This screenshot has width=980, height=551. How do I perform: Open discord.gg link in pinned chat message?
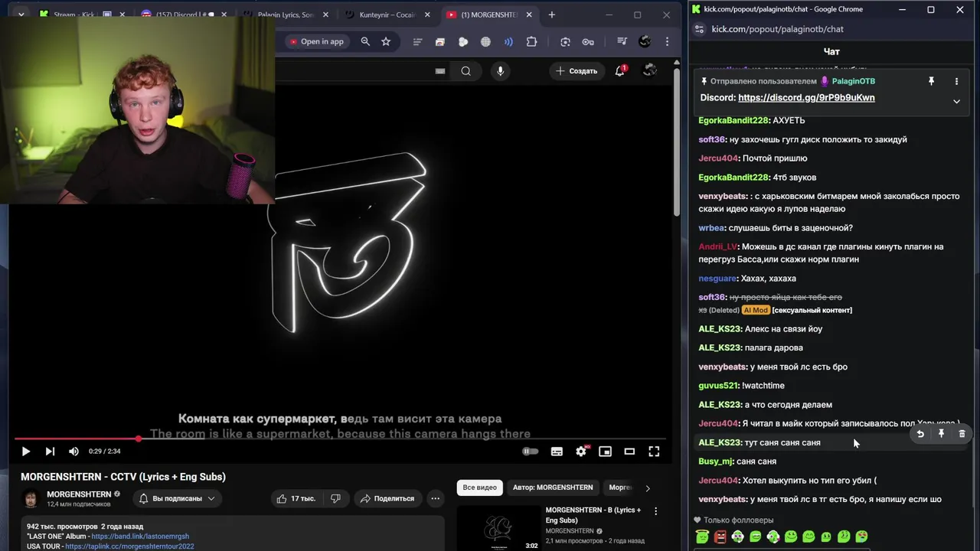[806, 98]
